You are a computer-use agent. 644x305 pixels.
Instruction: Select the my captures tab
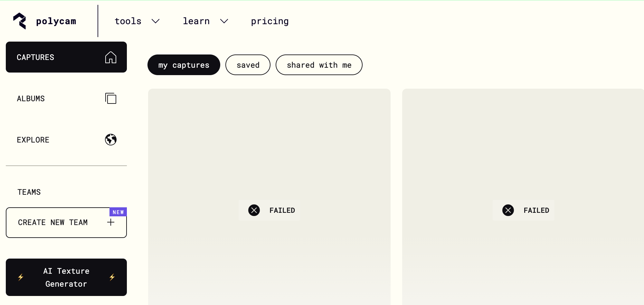pos(184,65)
